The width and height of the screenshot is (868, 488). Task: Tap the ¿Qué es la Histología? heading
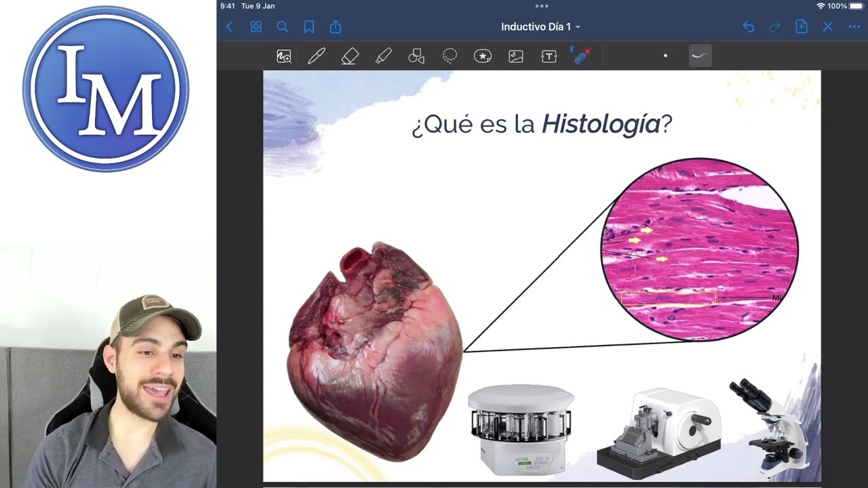coord(542,125)
